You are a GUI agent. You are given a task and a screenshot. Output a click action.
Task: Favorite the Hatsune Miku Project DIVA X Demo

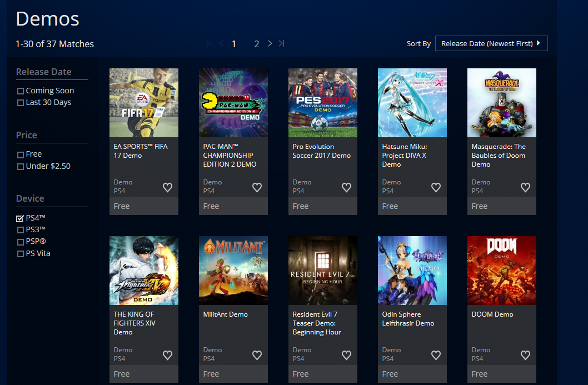coord(436,188)
